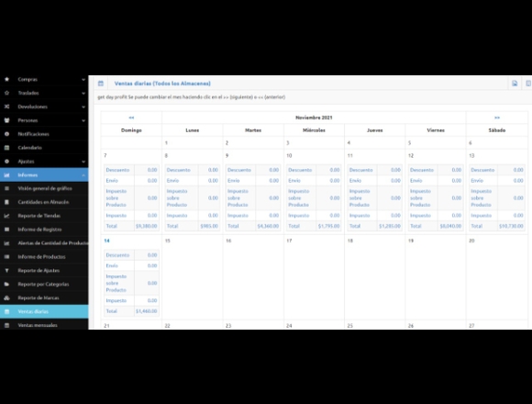Viewport: 532px width, 404px height.
Task: Go to previous month with << link
Action: (x=131, y=118)
